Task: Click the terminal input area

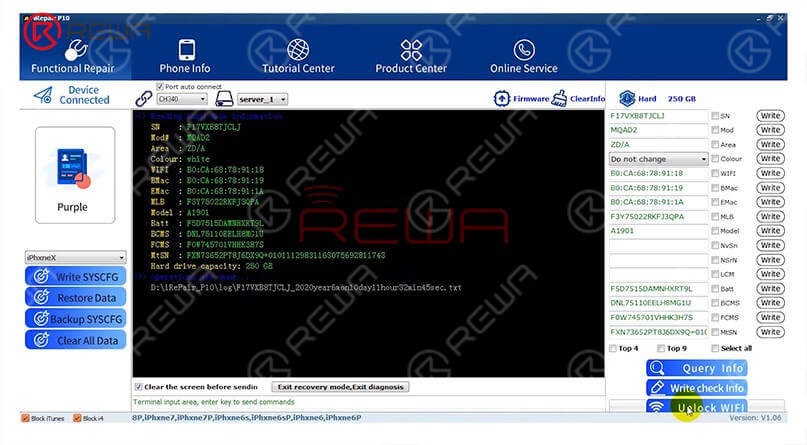Action: pos(368,402)
